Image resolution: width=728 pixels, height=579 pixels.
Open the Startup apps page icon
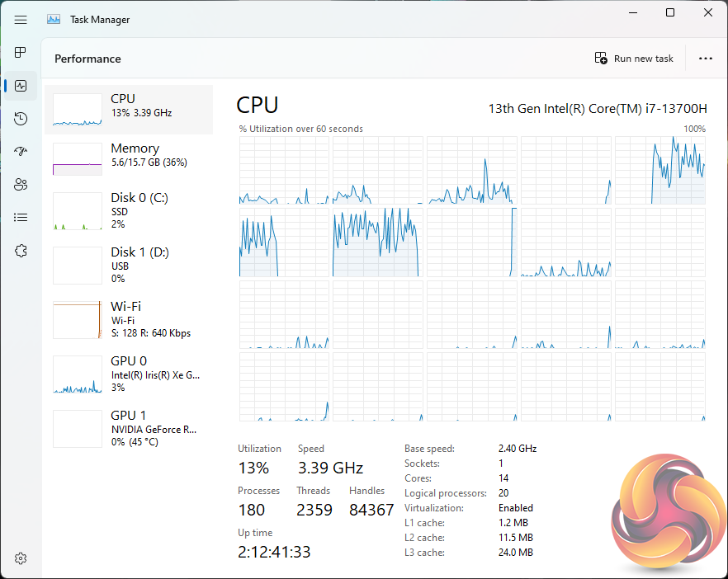(x=21, y=152)
